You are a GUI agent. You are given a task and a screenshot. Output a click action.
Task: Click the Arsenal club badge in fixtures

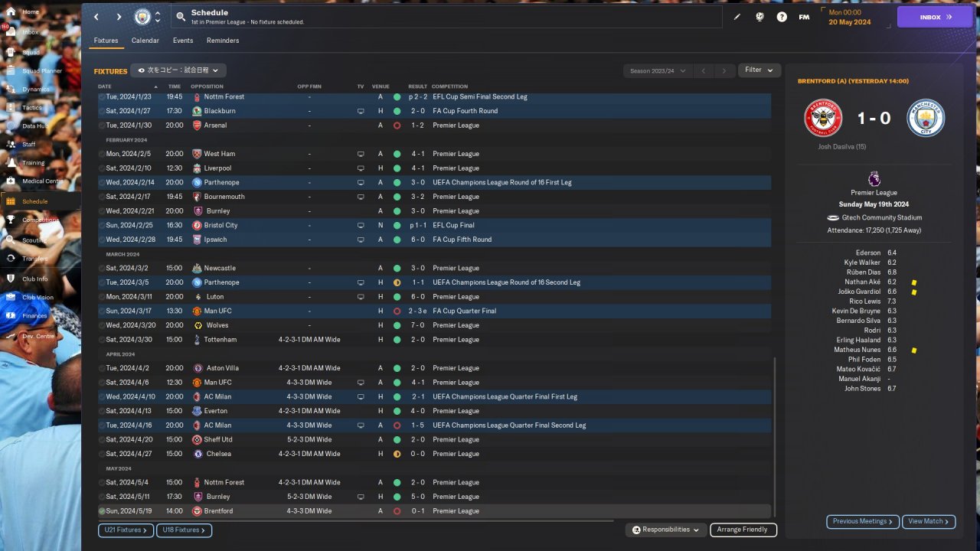pyautogui.click(x=197, y=126)
